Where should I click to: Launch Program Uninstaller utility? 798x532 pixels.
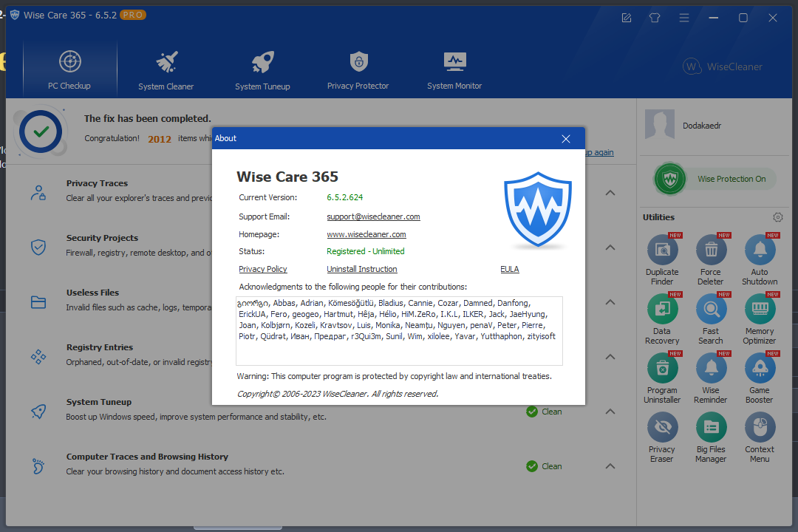pyautogui.click(x=662, y=378)
